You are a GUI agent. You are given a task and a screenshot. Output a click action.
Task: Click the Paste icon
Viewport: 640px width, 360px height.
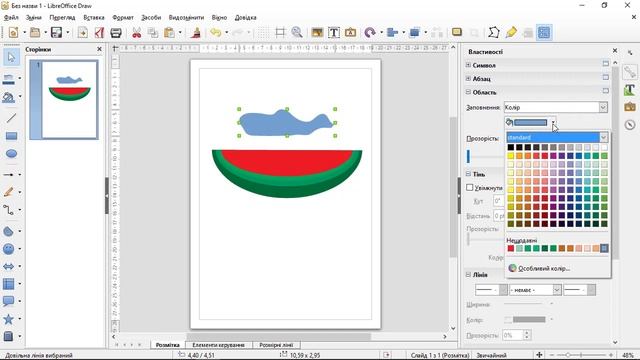click(169, 33)
